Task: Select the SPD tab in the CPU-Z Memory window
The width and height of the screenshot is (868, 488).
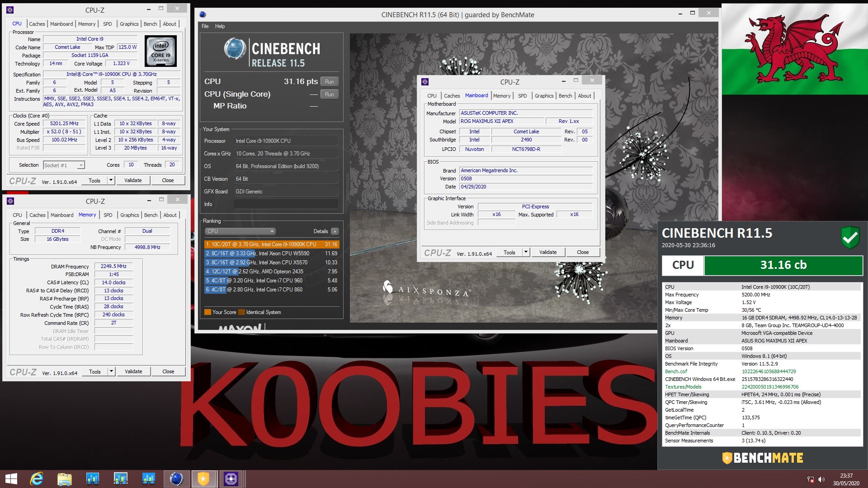Action: [108, 215]
